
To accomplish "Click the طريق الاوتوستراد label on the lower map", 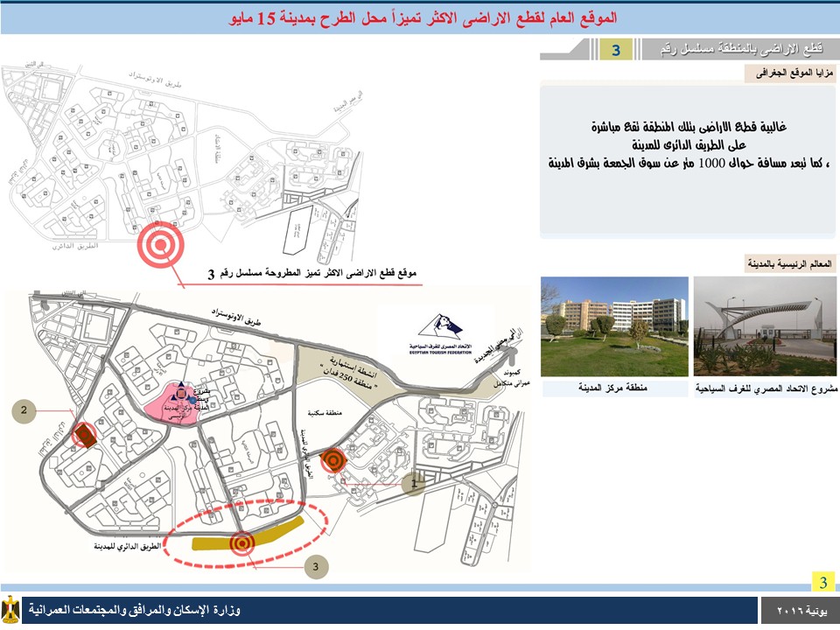I will tap(235, 317).
